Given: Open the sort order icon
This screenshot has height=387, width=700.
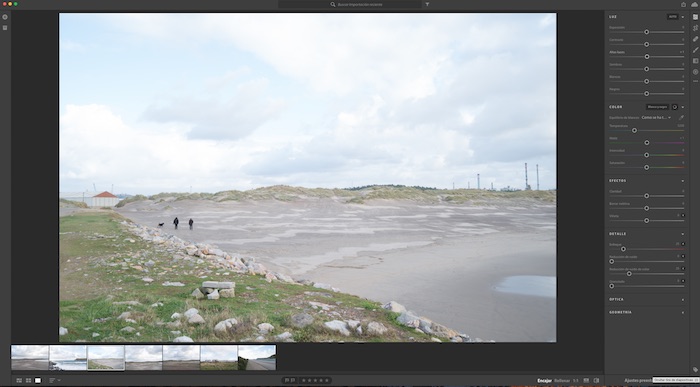Looking at the screenshot, I should point(52,380).
